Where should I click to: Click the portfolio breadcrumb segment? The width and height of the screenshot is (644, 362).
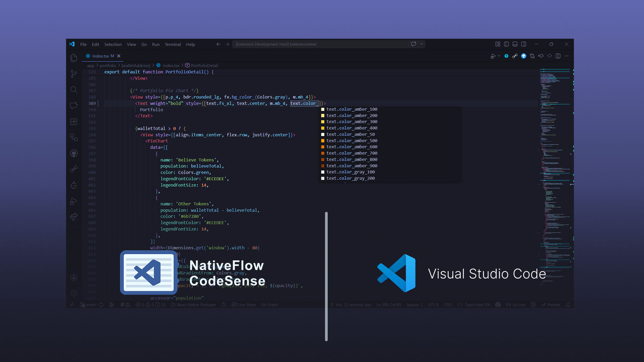coord(108,65)
